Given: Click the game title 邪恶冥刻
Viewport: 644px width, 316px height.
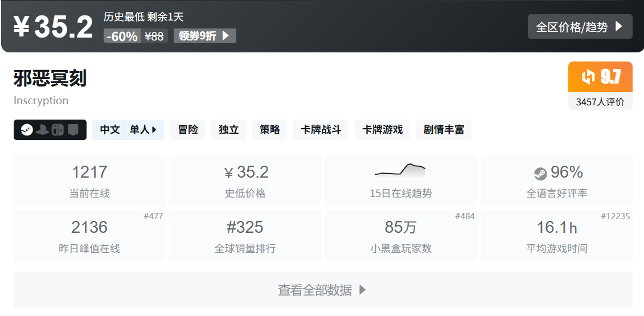Looking at the screenshot, I should (x=50, y=78).
